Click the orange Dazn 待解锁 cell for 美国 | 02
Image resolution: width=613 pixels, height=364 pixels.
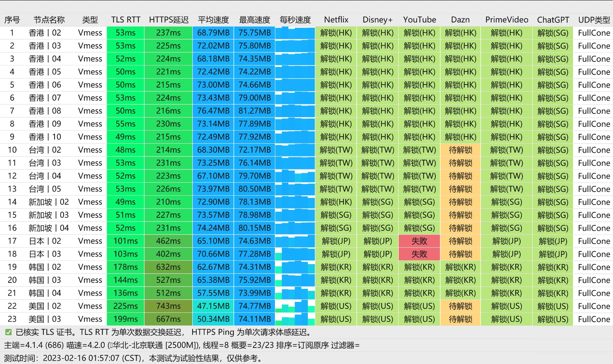coord(460,306)
